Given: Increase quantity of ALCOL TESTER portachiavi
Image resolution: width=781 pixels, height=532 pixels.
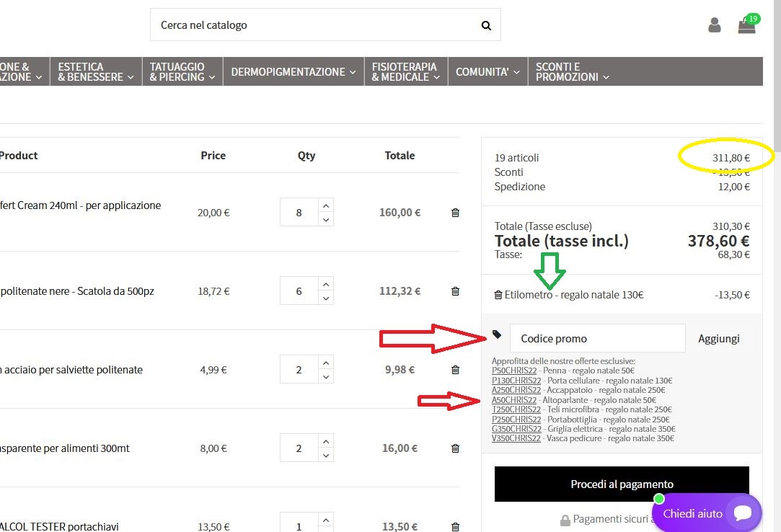Looking at the screenshot, I should [326, 520].
